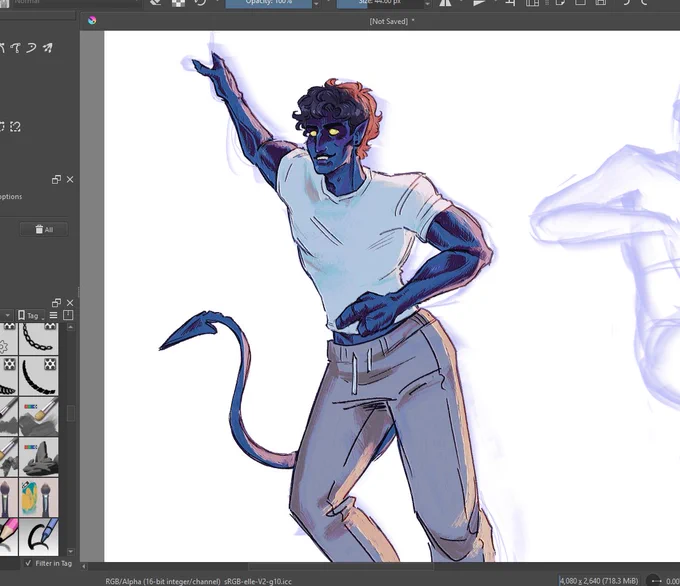Image resolution: width=680 pixels, height=586 pixels.
Task: Float the brush presets docker
Action: pyautogui.click(x=56, y=303)
